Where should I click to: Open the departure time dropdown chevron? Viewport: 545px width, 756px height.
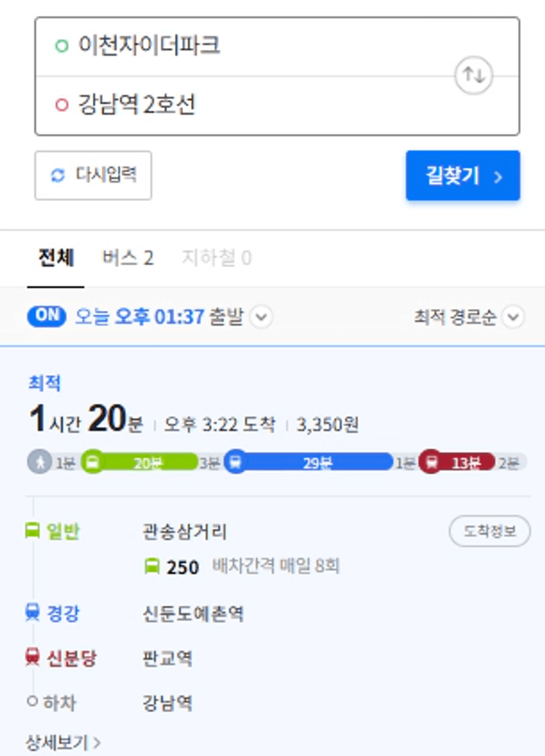coord(262,317)
